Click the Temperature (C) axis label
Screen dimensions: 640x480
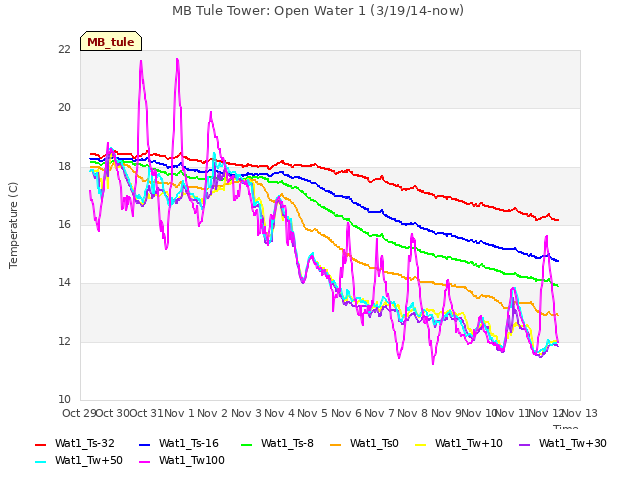tap(13, 225)
